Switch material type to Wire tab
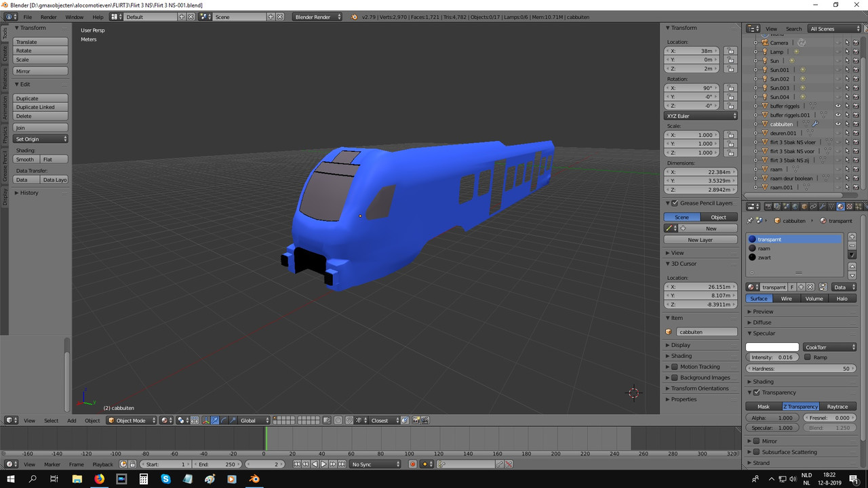Viewport: 868px width, 488px height. point(787,298)
